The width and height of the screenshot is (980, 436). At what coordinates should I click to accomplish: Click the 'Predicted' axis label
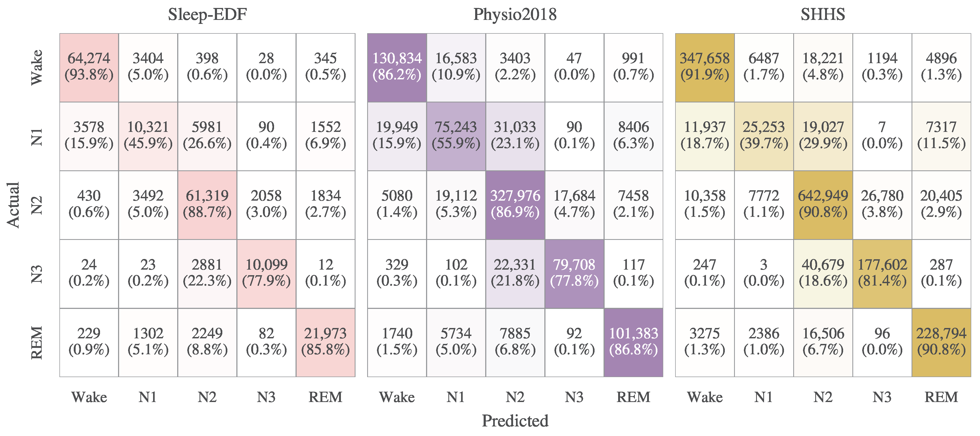tap(515, 421)
